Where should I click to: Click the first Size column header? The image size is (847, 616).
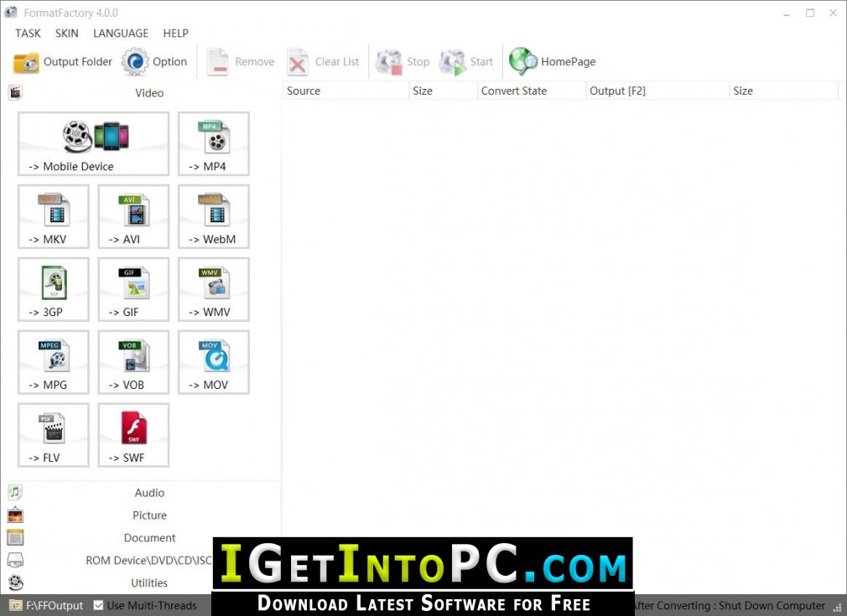444,91
